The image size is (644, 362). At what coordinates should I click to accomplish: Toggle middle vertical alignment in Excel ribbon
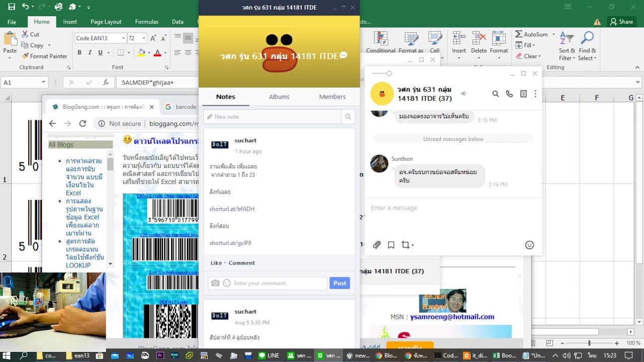point(188,38)
